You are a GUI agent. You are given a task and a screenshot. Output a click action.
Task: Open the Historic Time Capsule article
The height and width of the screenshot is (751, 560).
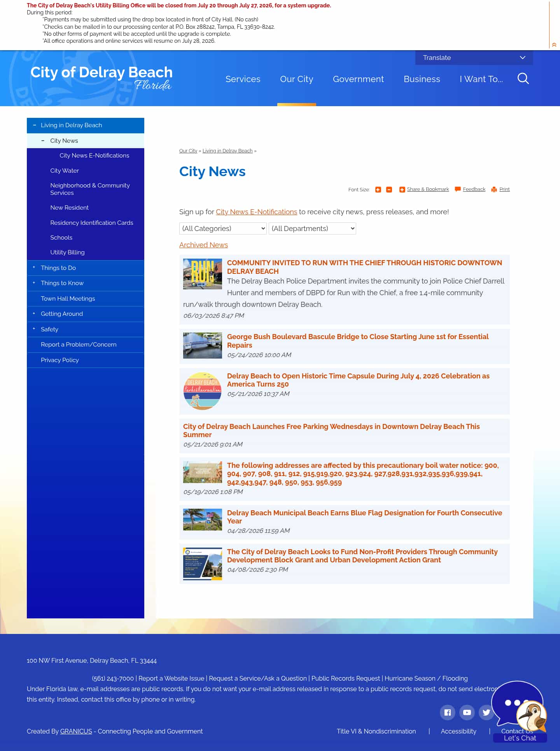[x=358, y=380]
